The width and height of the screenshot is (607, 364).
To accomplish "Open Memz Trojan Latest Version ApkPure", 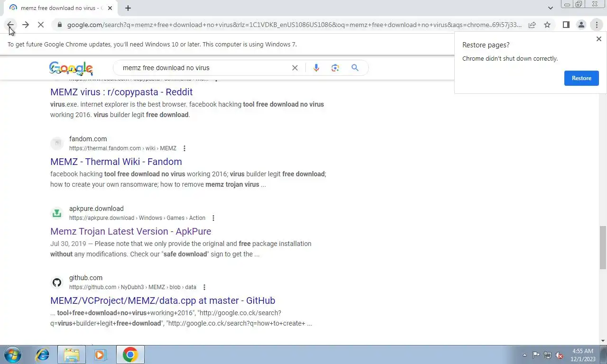I will 131,231.
